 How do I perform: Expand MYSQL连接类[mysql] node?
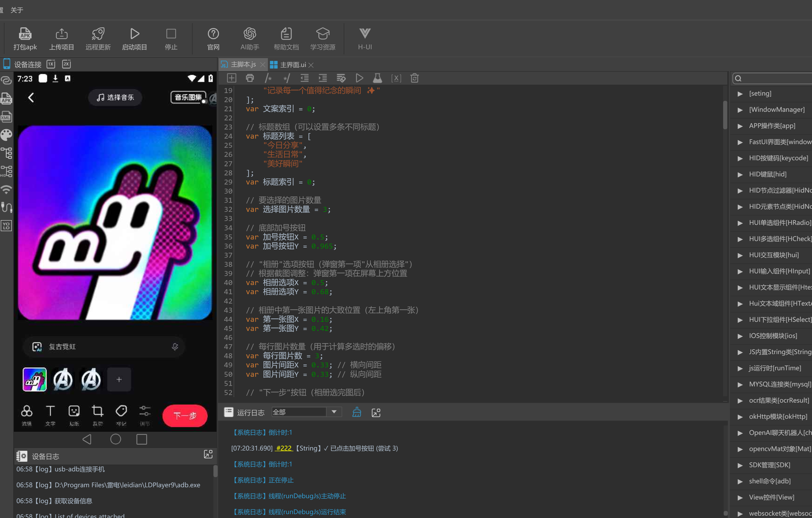pyautogui.click(x=740, y=384)
